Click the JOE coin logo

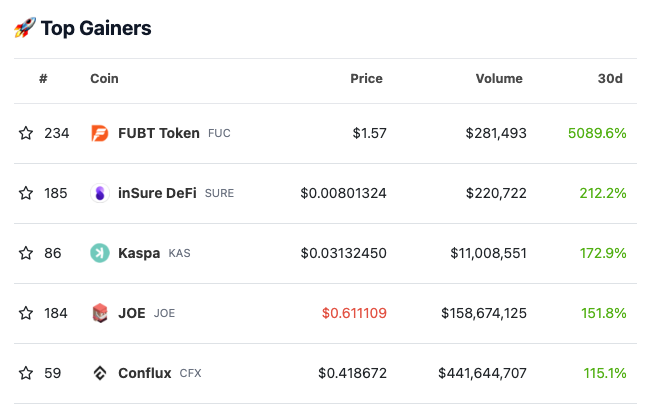99,313
